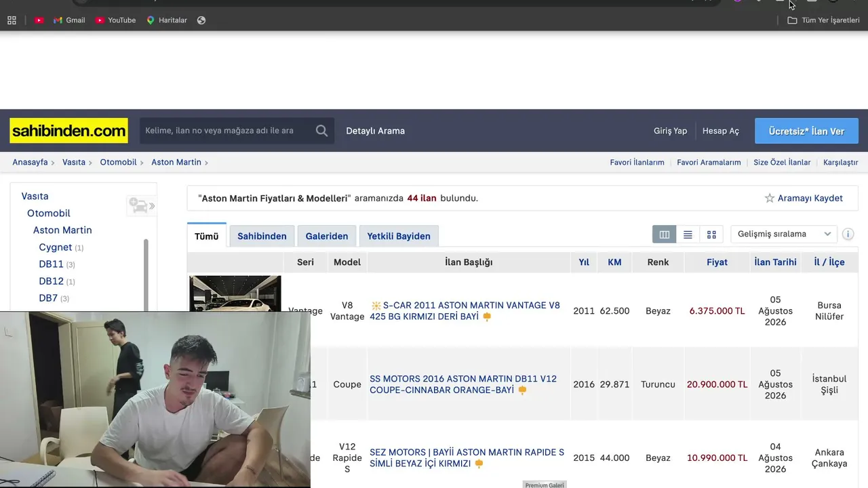Image resolution: width=868 pixels, height=488 pixels.
Task: Switch to the Galeriden tab
Action: (327, 236)
